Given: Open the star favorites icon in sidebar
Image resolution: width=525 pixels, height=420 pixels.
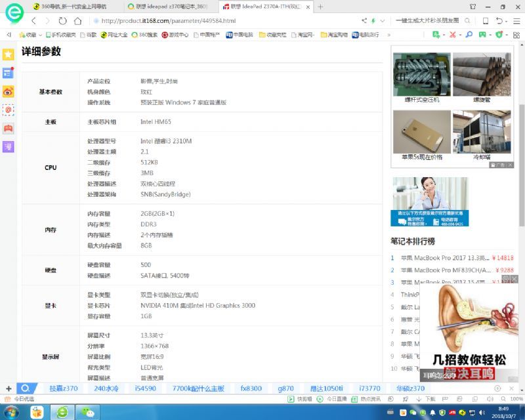Looking at the screenshot, I should [x=9, y=54].
